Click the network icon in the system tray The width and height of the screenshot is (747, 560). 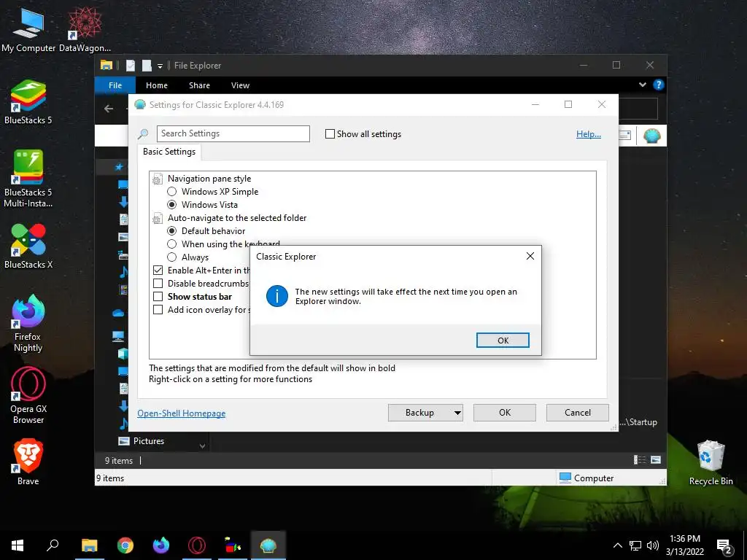click(635, 545)
